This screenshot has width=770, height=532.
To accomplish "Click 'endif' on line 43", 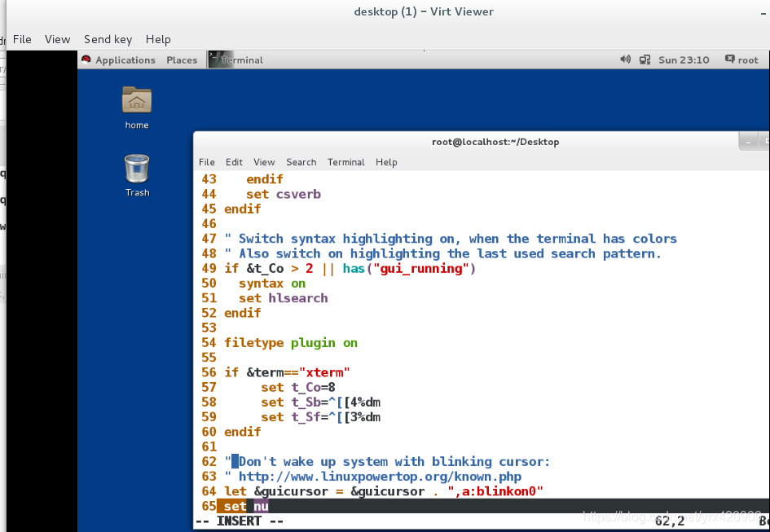I will pos(265,179).
